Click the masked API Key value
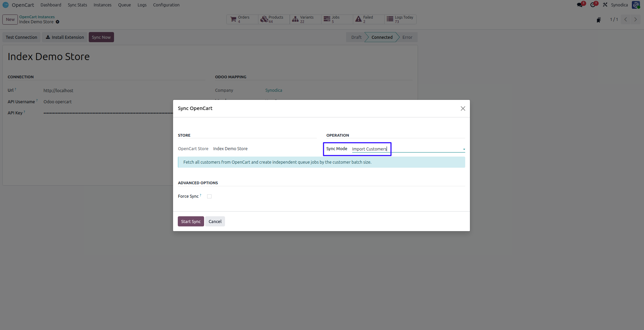 108,113
